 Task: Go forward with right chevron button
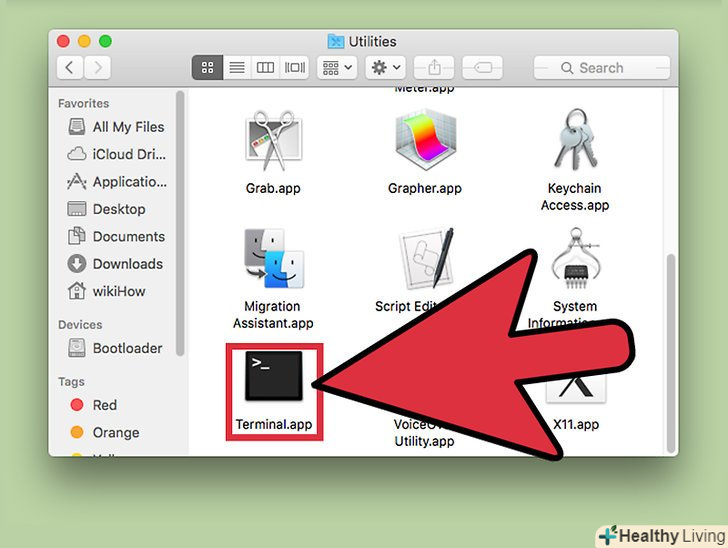click(x=98, y=68)
